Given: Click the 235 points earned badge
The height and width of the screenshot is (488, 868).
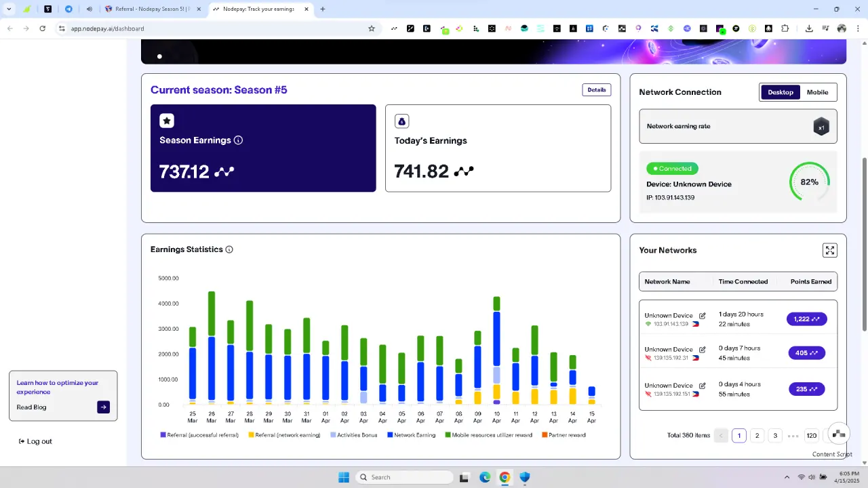Looking at the screenshot, I should click(807, 389).
